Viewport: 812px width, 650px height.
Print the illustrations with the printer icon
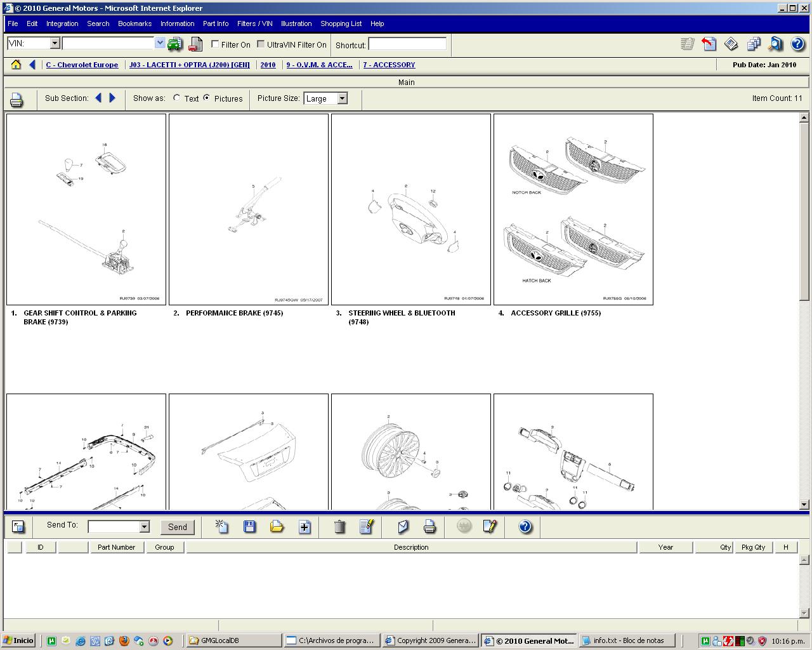16,100
